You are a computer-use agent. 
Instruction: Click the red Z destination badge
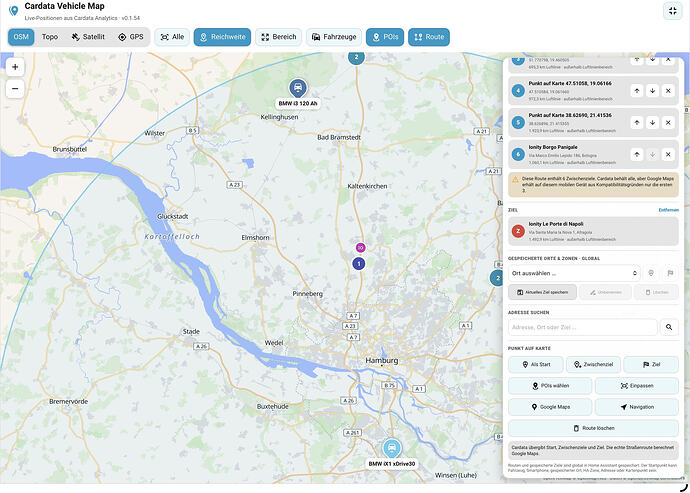[518, 231]
